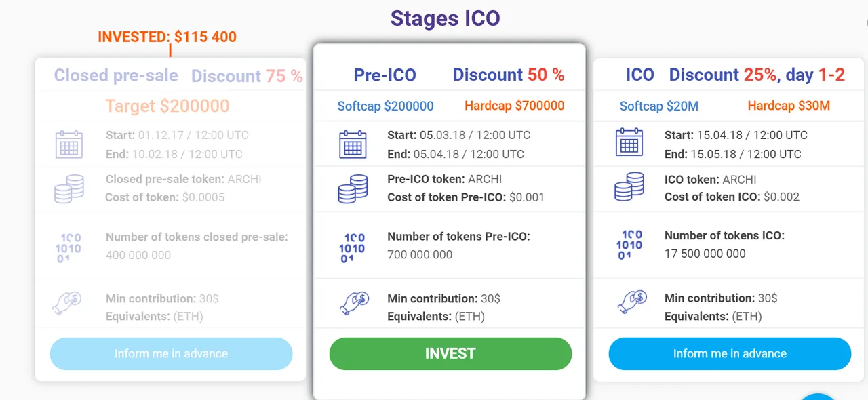Click the ICO card binary digits icon
This screenshot has height=400, width=868.
(629, 245)
